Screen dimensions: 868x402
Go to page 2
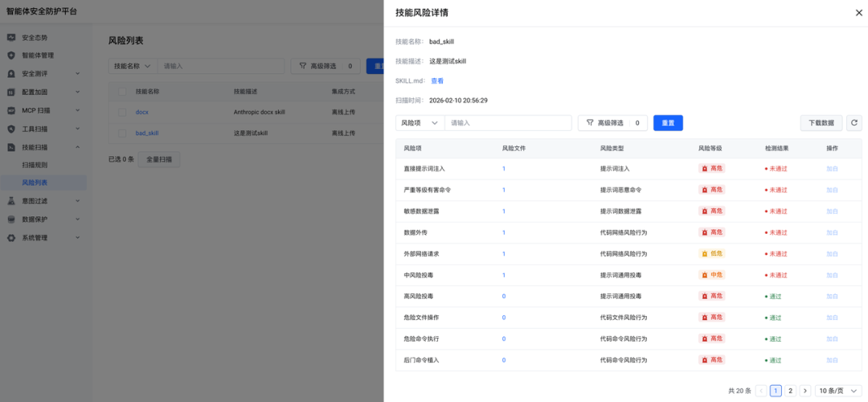point(791,391)
